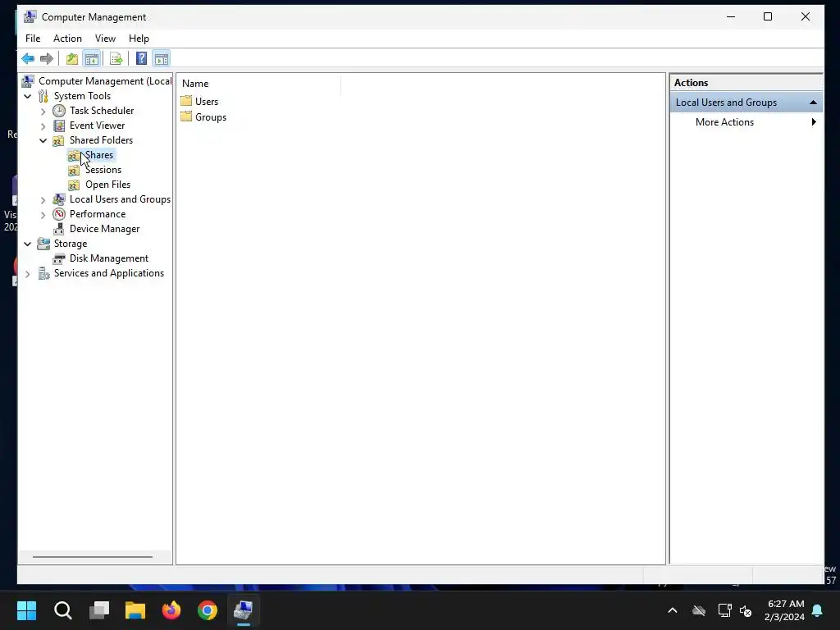Select Computer Management (Local) root node
Viewport: 840px width, 630px height.
pos(105,81)
